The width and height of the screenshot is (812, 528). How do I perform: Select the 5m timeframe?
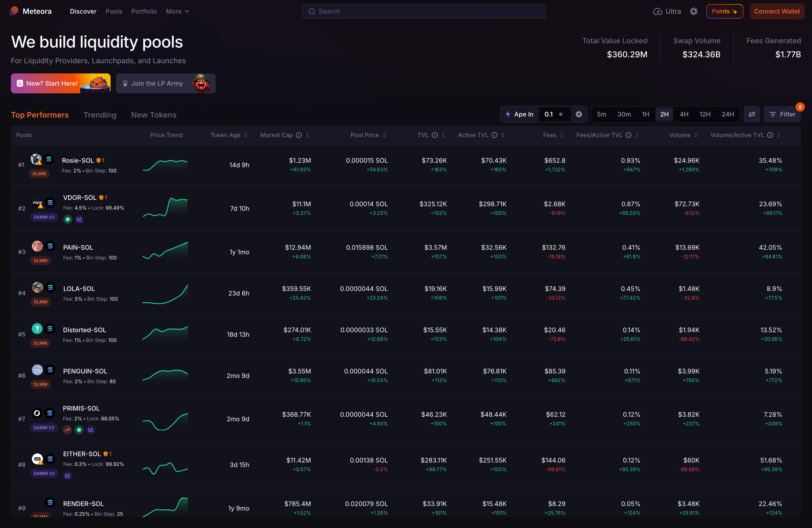(602, 114)
